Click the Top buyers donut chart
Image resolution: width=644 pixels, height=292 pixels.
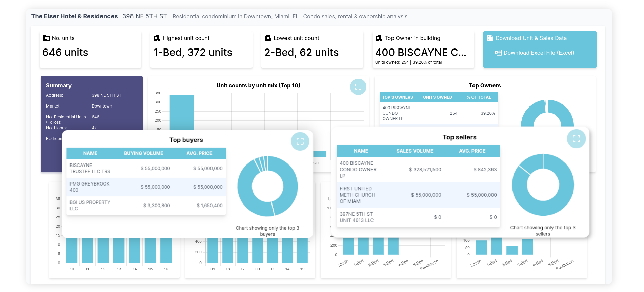coord(267,186)
